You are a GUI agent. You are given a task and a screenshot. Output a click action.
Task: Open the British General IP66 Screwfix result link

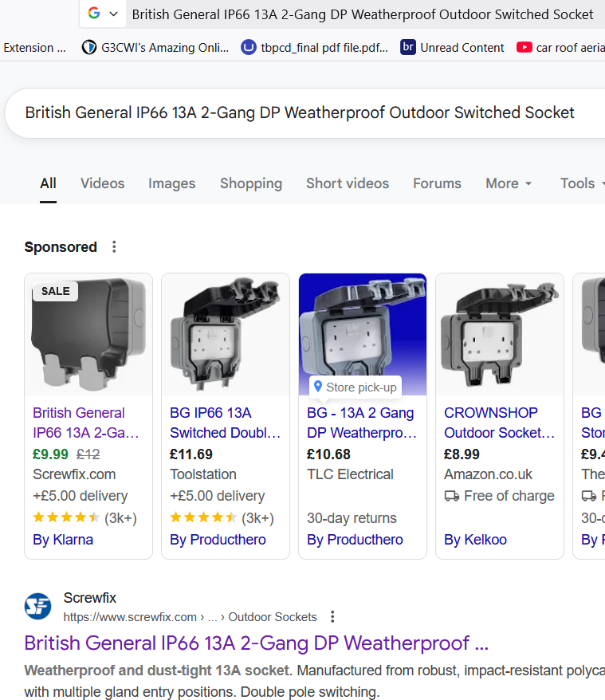click(x=256, y=643)
